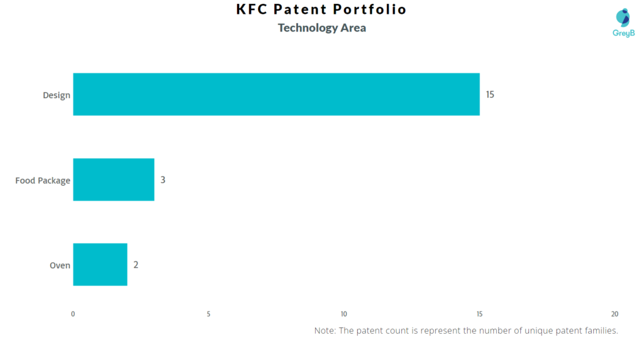Click the word Portfolio in the title
This screenshot has width=644, height=343.
pyautogui.click(x=370, y=9)
